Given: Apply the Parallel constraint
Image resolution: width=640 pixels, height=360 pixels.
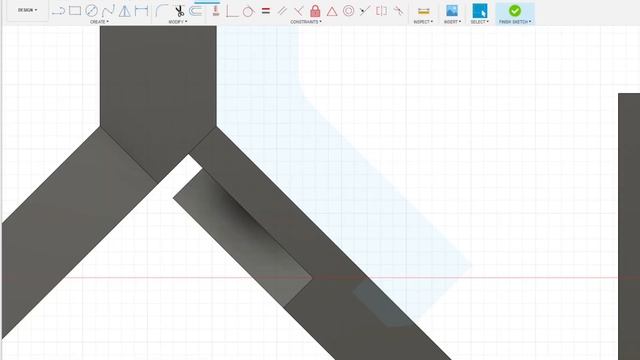Looking at the screenshot, I should (x=282, y=11).
